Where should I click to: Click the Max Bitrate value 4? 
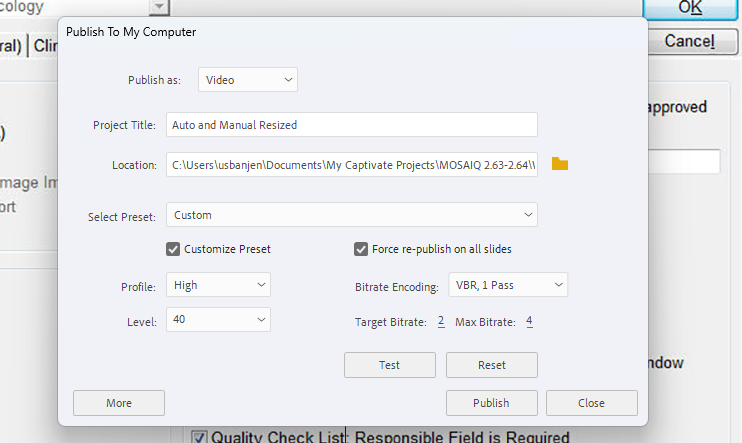tap(529, 321)
